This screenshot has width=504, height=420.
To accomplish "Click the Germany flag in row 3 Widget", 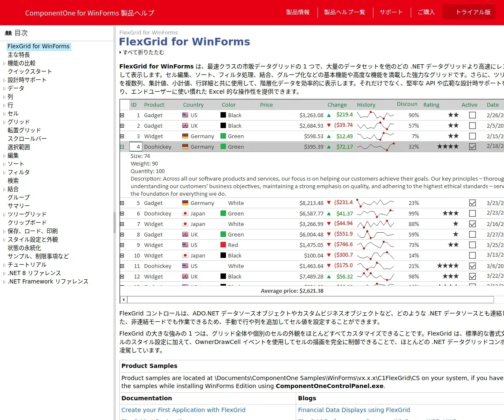I will pos(185,136).
